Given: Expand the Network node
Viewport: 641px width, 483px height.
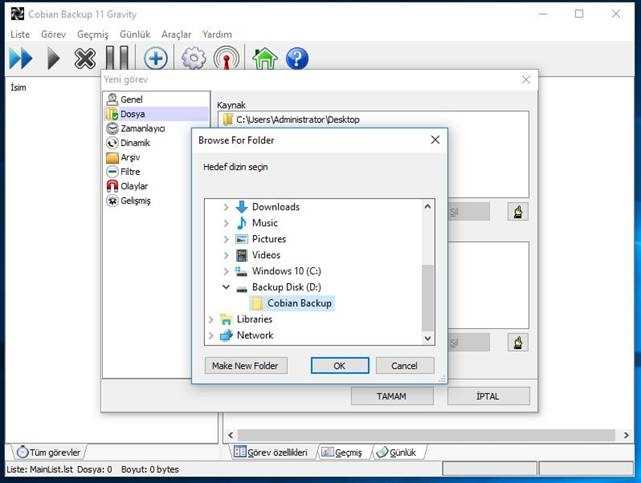Looking at the screenshot, I should click(211, 335).
